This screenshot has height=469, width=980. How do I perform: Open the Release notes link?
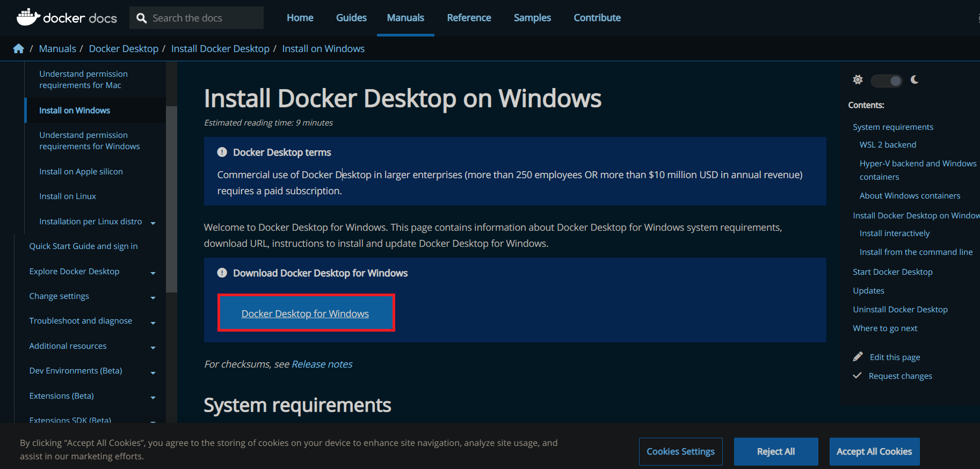click(322, 364)
